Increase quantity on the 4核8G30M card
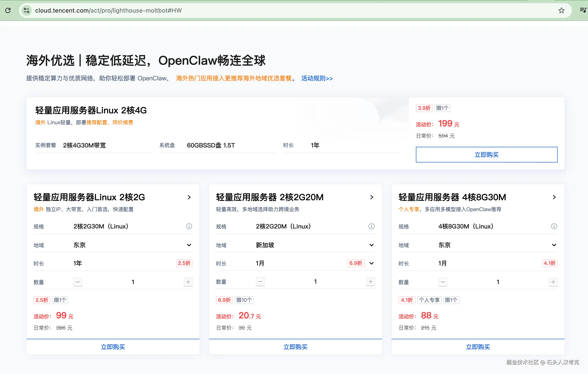 click(x=553, y=282)
